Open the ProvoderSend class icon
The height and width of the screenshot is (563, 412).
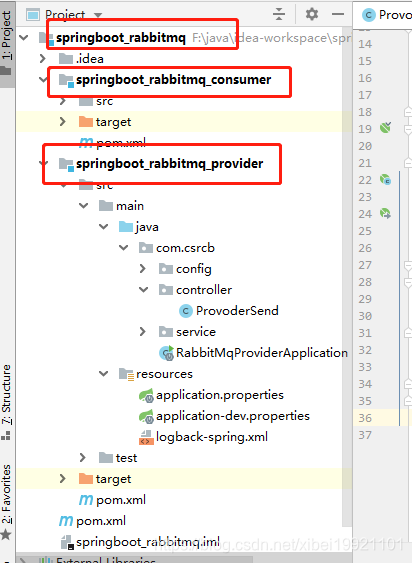pyautogui.click(x=186, y=311)
